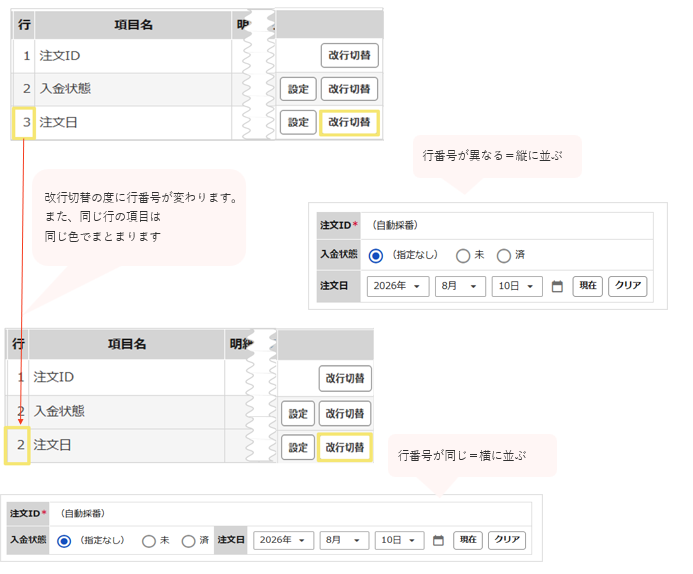Select 入金状態 item name in bottom table

coord(59,411)
